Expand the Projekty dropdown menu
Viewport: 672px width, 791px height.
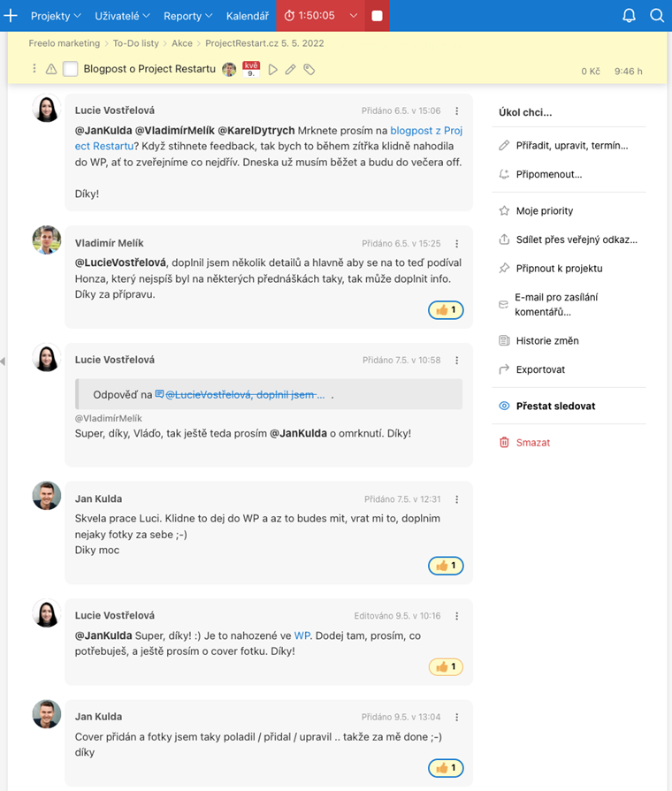(x=56, y=16)
